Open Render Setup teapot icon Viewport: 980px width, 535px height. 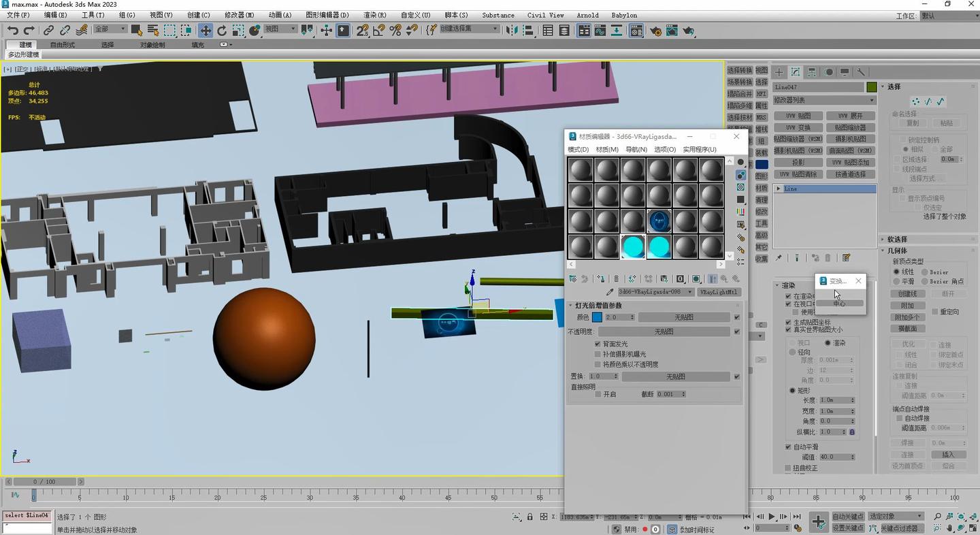click(x=655, y=30)
